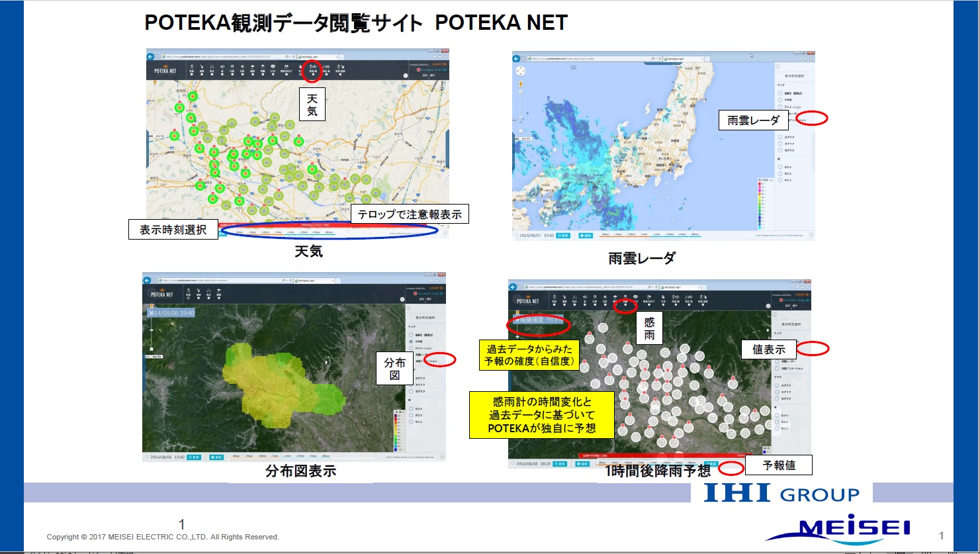
Task: Click the 2014/08/03 date in 雨雲レーダ screenshot
Action: pos(530,235)
